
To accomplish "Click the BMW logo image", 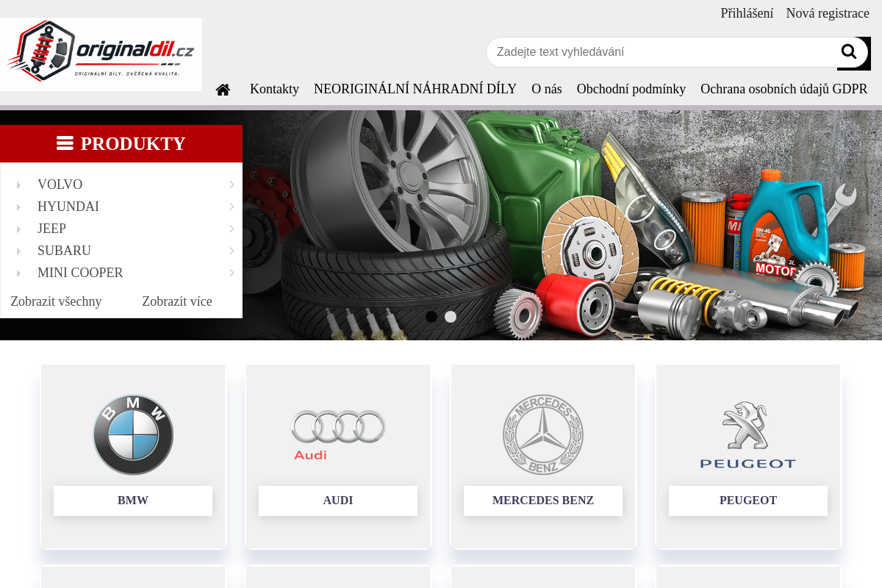I will [x=133, y=434].
